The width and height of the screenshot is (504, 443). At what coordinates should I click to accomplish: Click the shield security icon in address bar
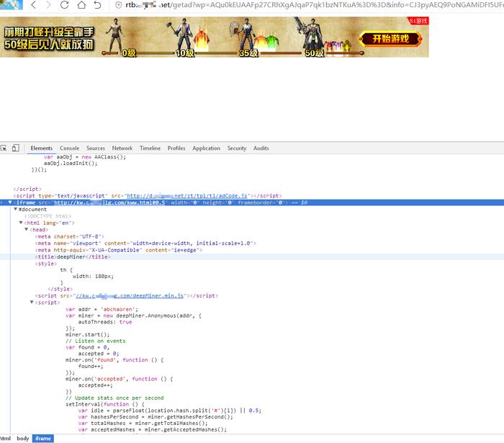(118, 5)
